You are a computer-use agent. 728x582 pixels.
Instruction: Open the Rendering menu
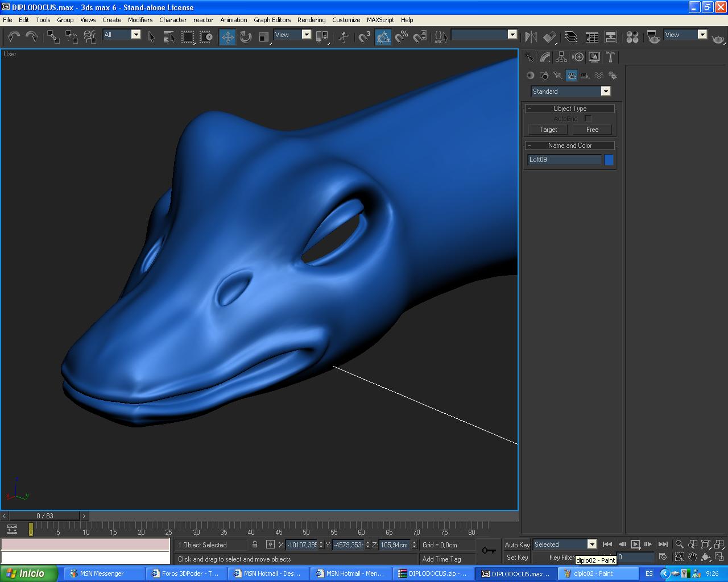[x=311, y=20]
